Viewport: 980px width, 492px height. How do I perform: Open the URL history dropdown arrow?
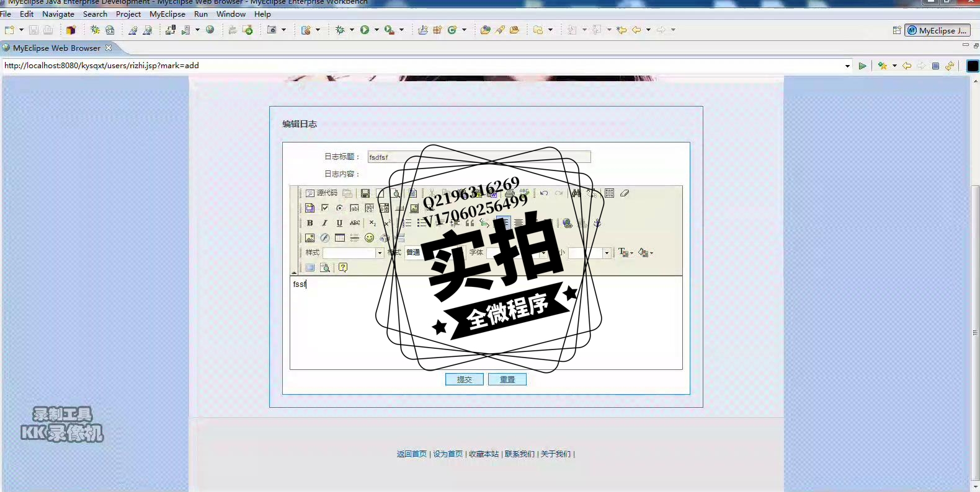coord(847,66)
